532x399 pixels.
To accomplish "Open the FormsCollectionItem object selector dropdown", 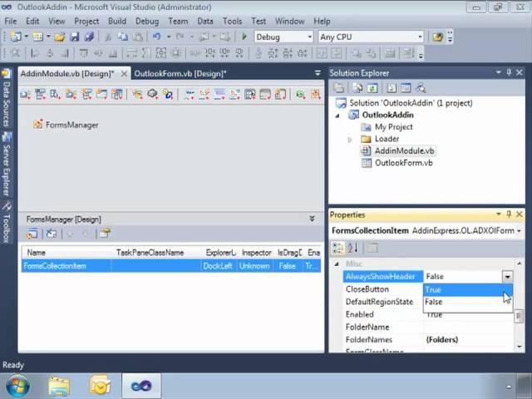I will pyautogui.click(x=519, y=231).
